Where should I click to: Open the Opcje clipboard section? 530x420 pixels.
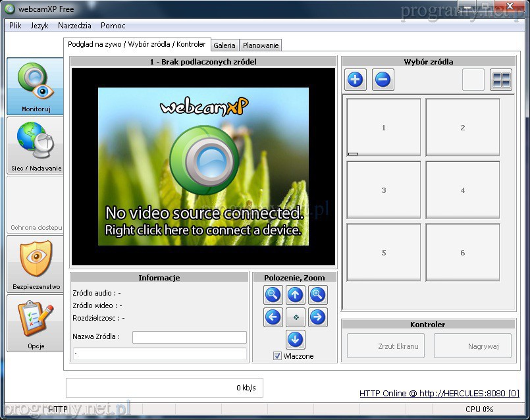click(x=36, y=323)
